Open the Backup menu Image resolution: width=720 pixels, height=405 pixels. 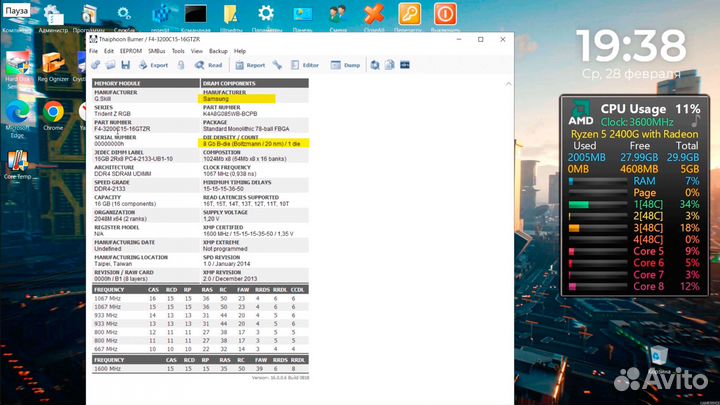coord(218,51)
